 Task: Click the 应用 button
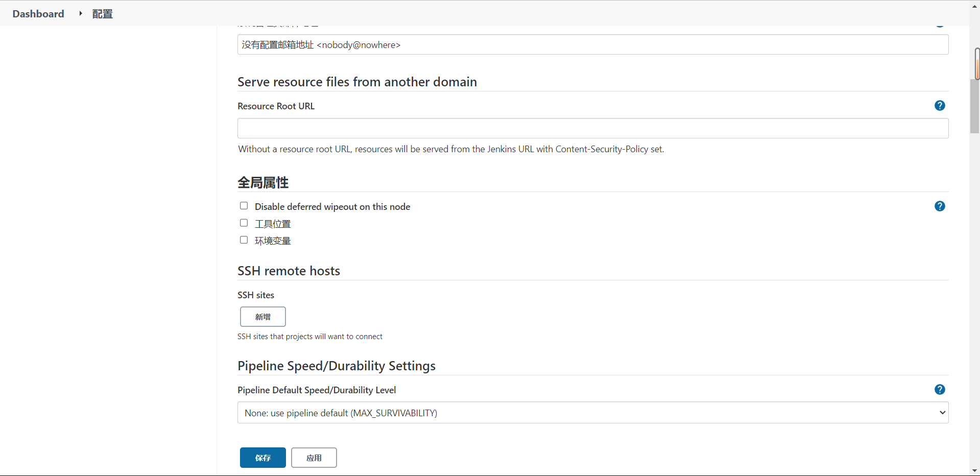point(314,458)
